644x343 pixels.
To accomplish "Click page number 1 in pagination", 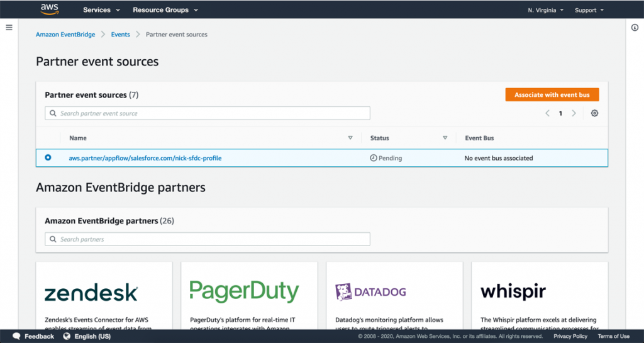I will click(x=560, y=113).
